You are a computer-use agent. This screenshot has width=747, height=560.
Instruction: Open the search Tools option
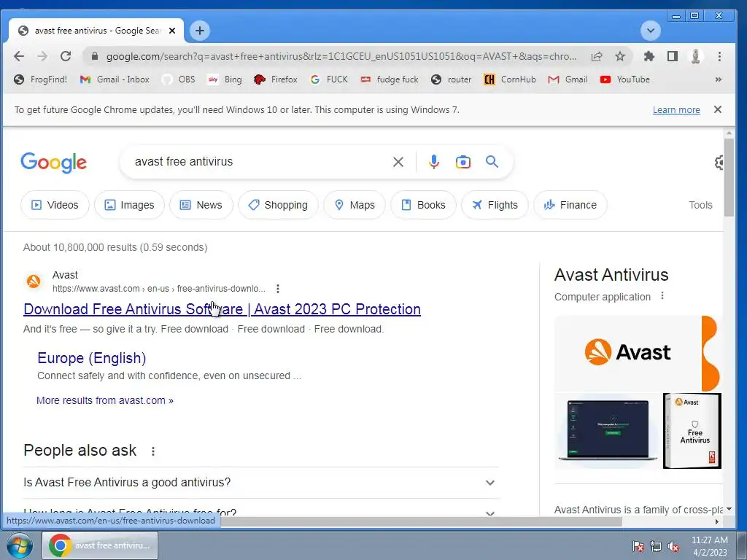700,205
